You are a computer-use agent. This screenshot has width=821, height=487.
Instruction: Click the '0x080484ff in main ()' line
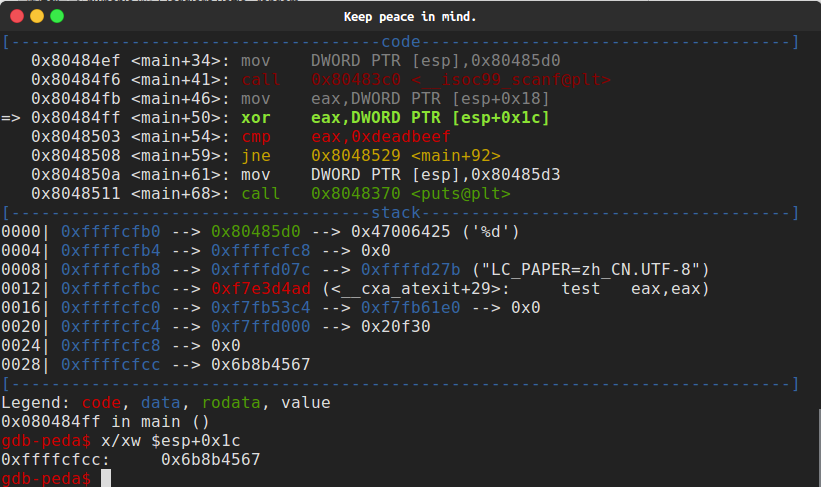105,422
